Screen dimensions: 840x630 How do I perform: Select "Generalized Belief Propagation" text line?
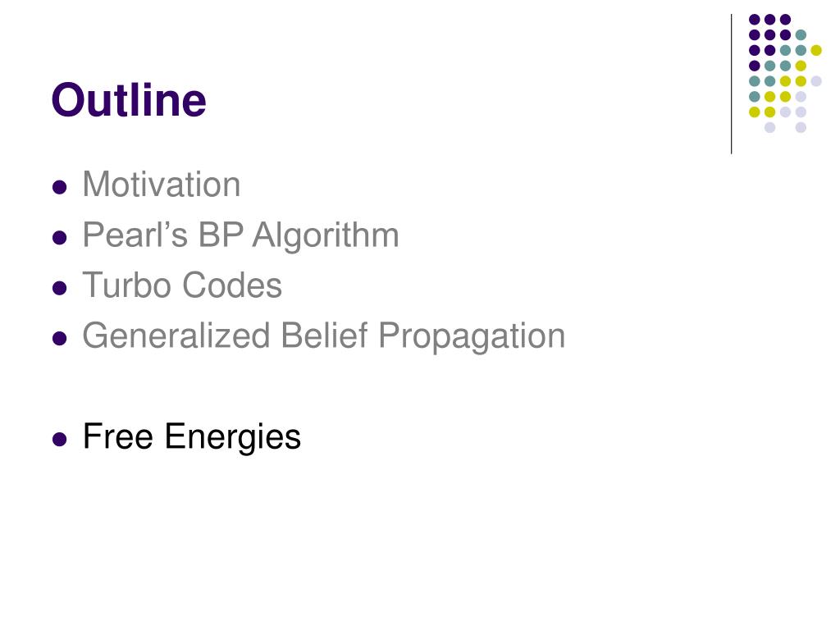pos(323,336)
